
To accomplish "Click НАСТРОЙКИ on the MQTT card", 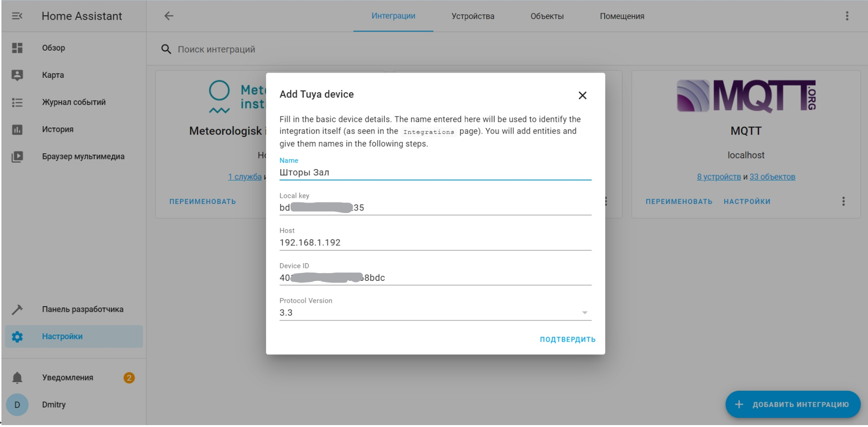I will (747, 202).
